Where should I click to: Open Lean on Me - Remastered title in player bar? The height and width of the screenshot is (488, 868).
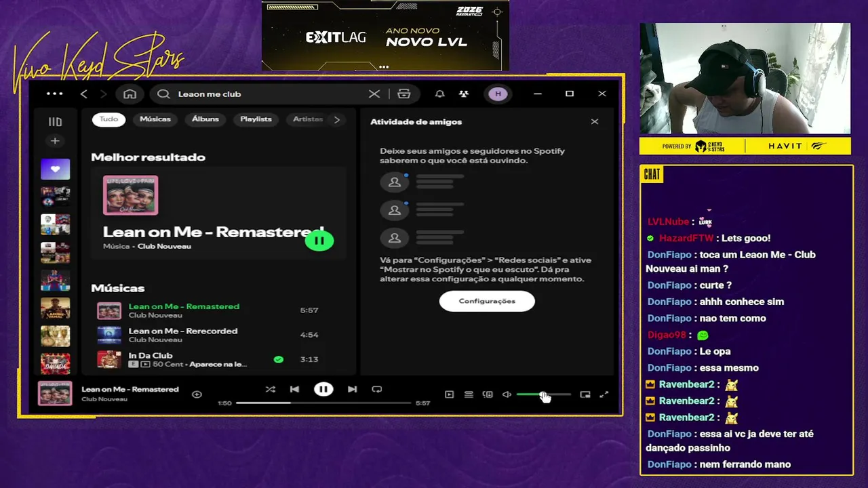click(130, 389)
